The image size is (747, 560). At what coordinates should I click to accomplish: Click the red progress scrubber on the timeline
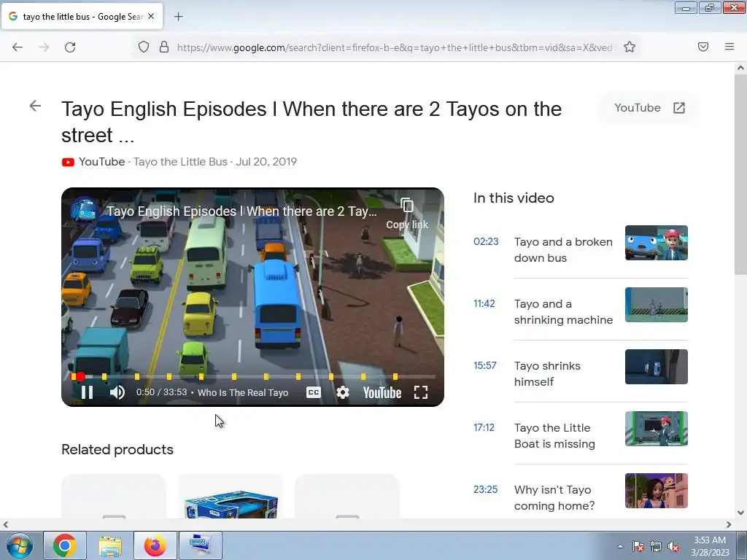click(x=80, y=377)
